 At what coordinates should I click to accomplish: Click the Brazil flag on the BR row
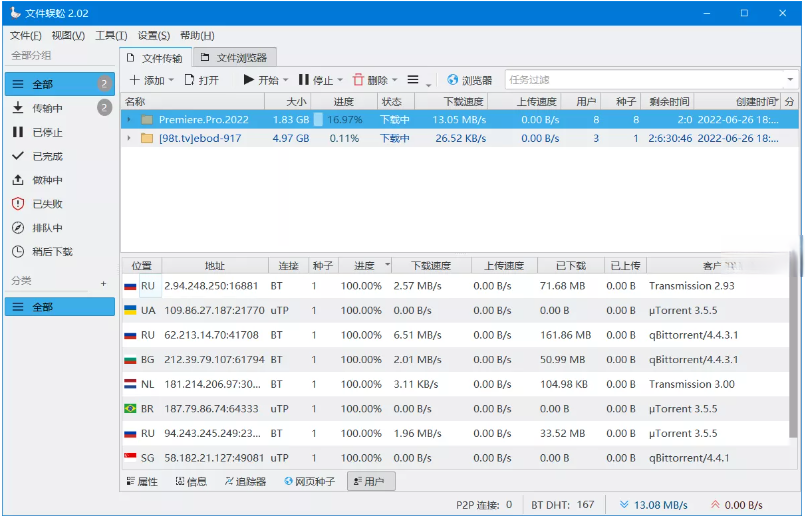click(x=130, y=409)
